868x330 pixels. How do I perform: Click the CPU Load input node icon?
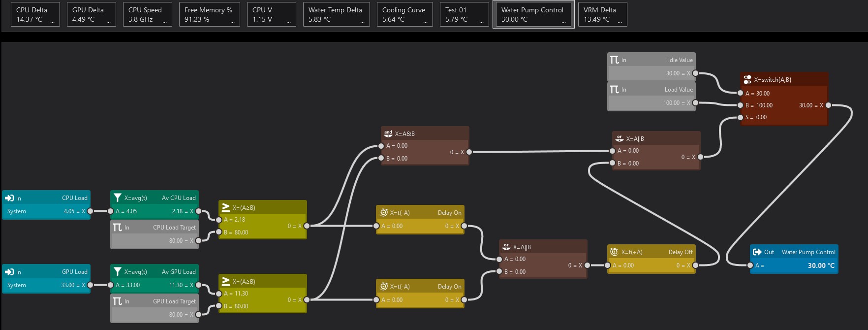click(x=9, y=198)
